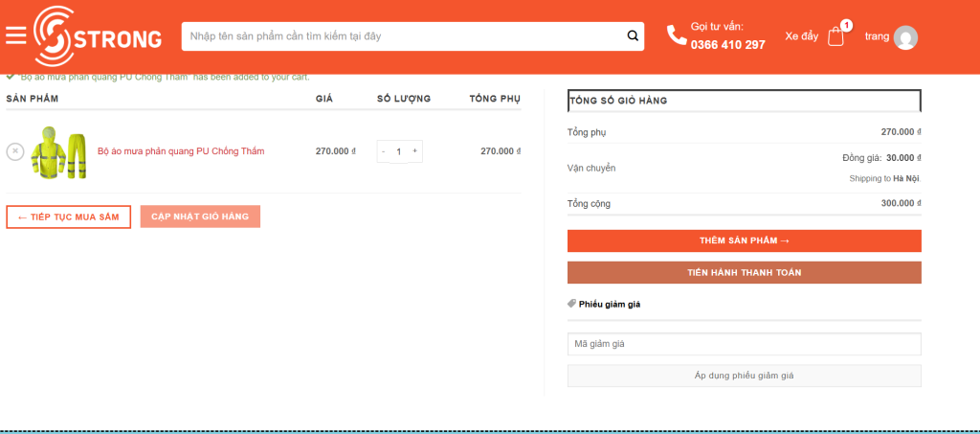Click the product search input field
The image size is (980, 434).
click(402, 36)
